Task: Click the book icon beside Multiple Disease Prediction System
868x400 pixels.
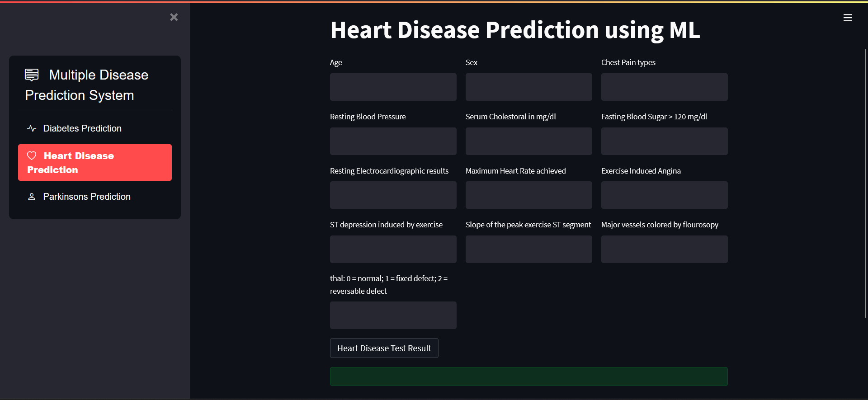Action: click(x=31, y=74)
